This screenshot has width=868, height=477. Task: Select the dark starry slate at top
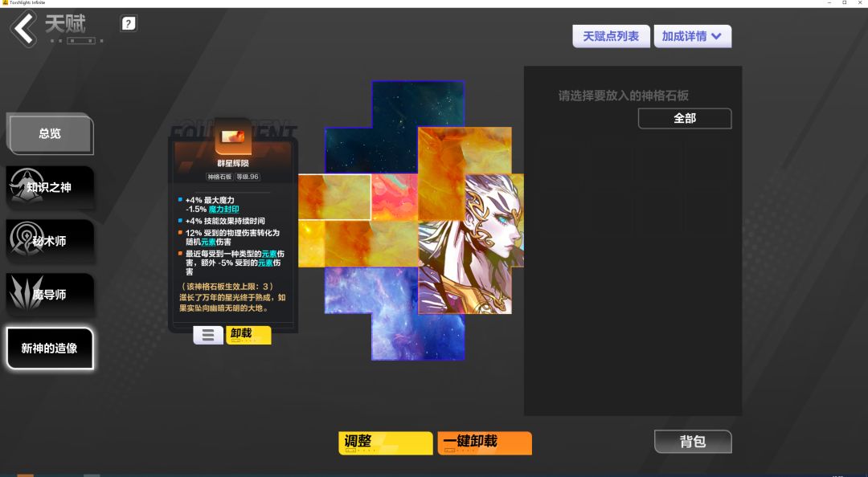[x=394, y=127]
